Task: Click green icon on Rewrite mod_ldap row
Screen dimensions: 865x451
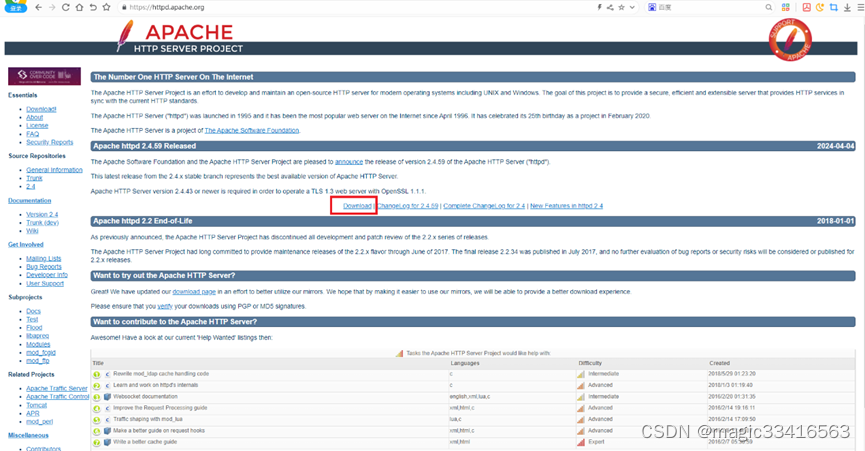Action: click(97, 374)
